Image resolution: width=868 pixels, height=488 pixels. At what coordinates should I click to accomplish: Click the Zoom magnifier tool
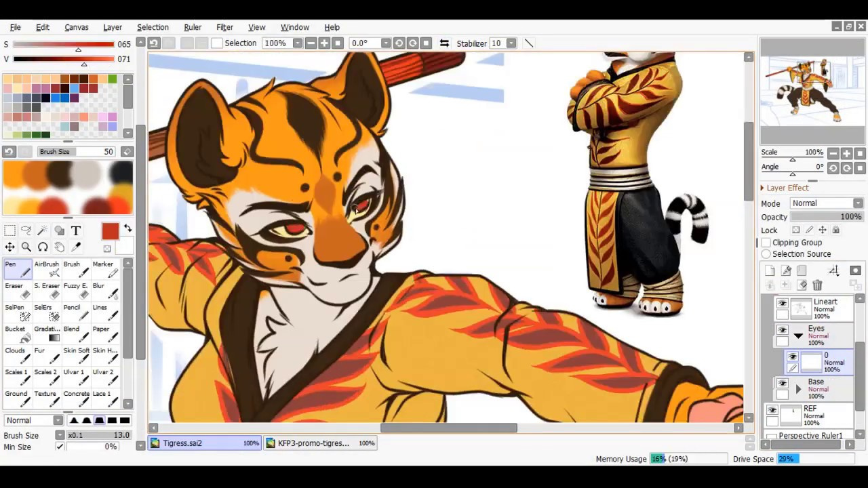(26, 247)
